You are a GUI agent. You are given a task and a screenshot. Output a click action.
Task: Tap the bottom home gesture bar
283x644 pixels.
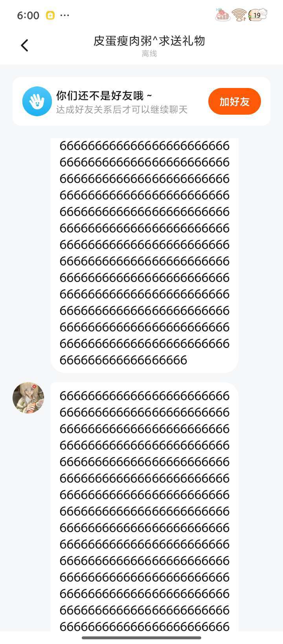click(141, 638)
